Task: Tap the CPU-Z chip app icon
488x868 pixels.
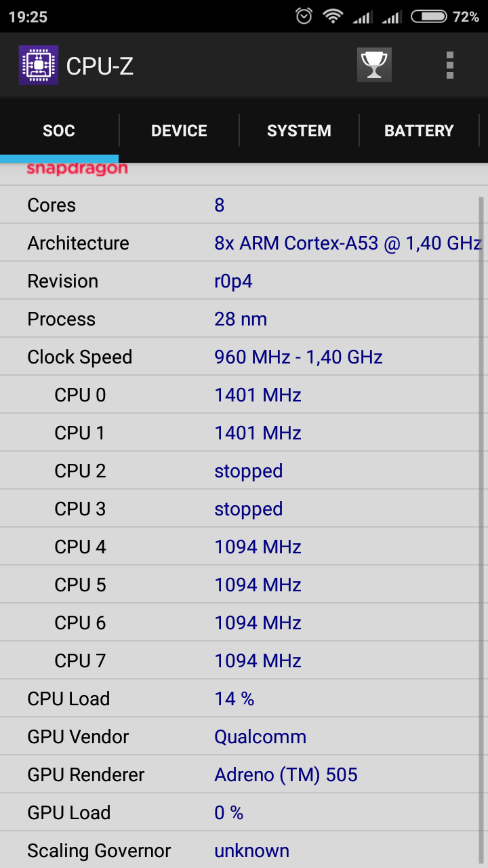Action: coord(39,65)
